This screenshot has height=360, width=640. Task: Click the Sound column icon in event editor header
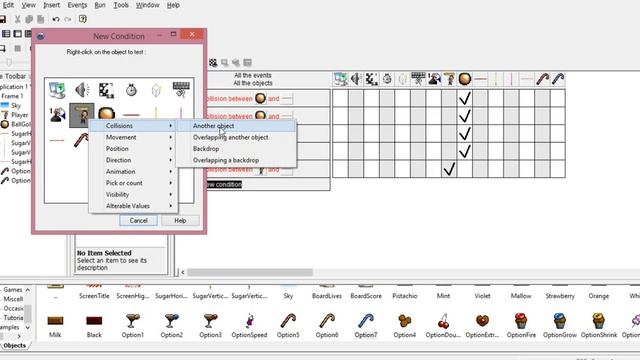[x=356, y=79]
